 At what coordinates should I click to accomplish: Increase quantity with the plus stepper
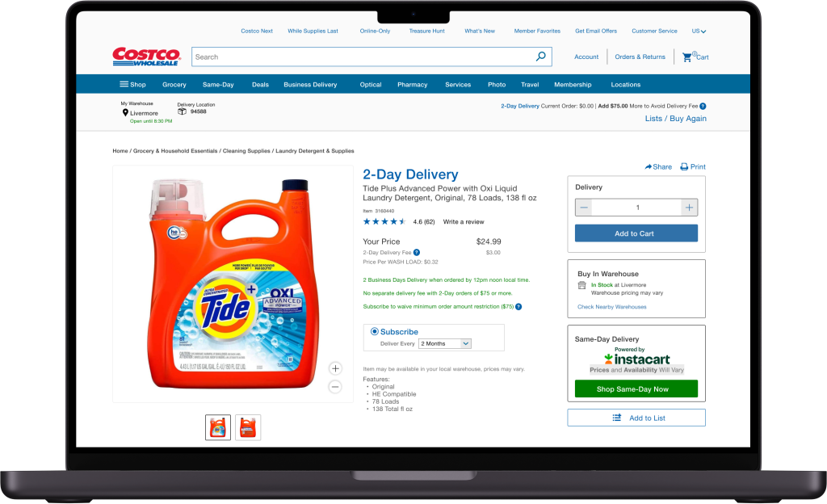click(x=689, y=208)
